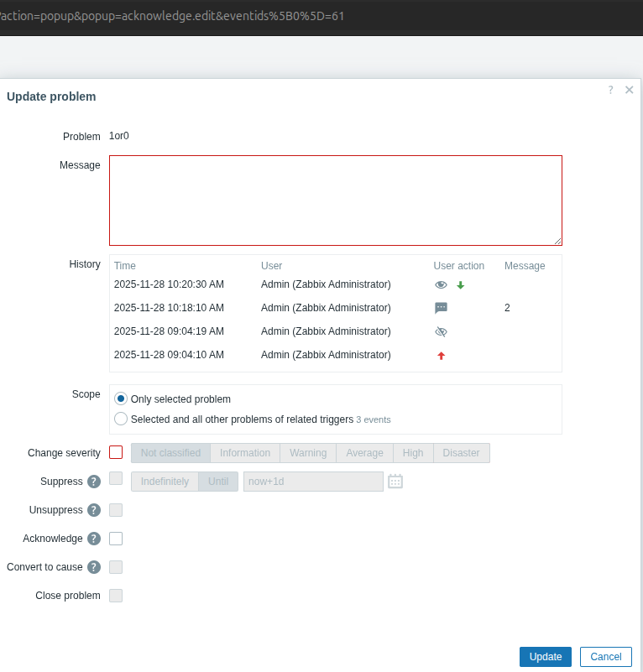Select all other problems of related triggers
The height and width of the screenshot is (672, 643).
[x=121, y=419]
